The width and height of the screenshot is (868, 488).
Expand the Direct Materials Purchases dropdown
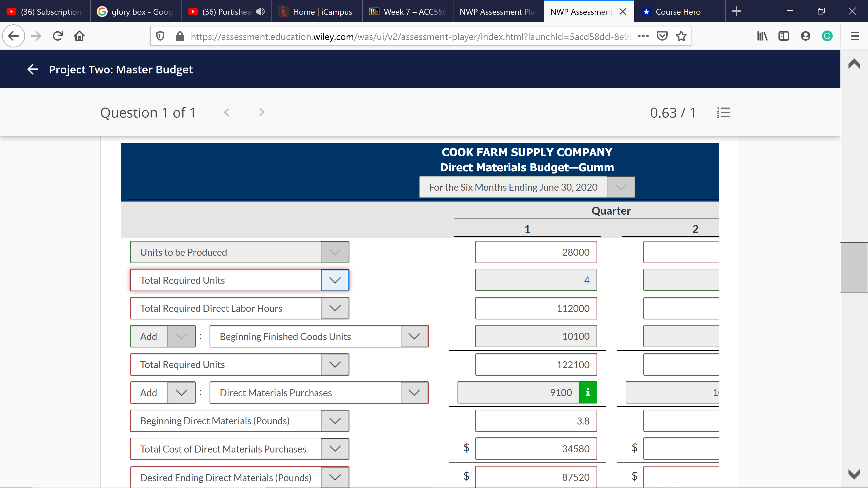pos(414,392)
